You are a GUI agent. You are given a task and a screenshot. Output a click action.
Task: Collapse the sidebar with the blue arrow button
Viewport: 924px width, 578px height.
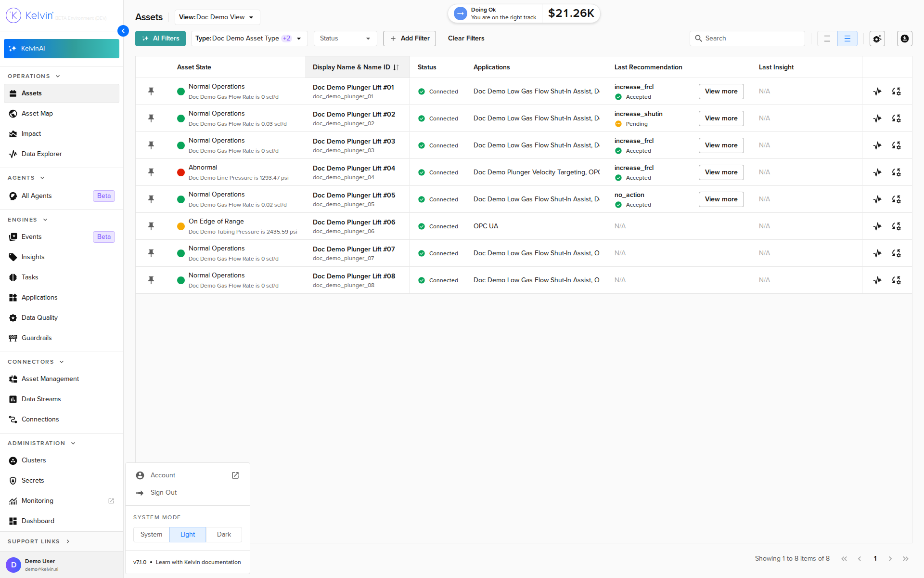[x=123, y=31]
